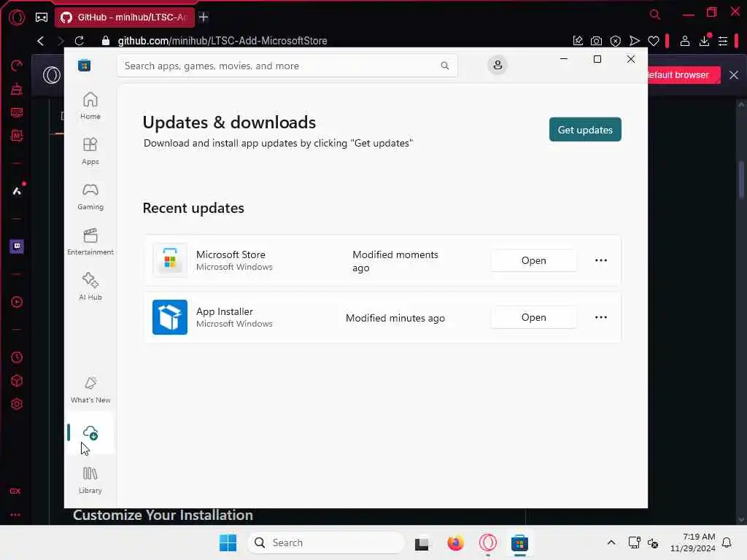Open Firefox from the taskbar
The width and height of the screenshot is (747, 560).
tap(455, 542)
